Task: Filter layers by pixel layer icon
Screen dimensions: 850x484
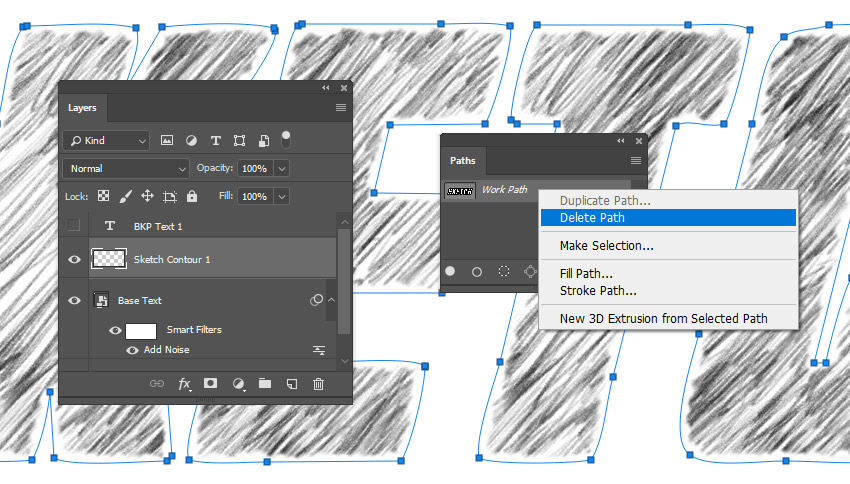Action: click(x=167, y=140)
